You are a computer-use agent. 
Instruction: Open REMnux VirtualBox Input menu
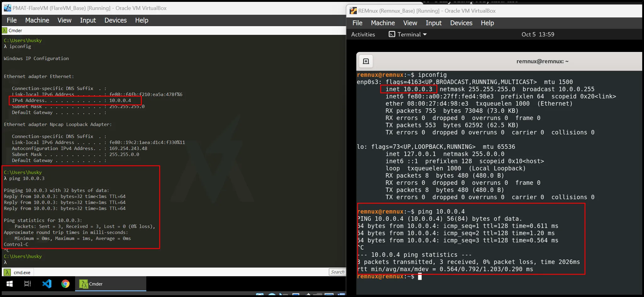pyautogui.click(x=433, y=23)
